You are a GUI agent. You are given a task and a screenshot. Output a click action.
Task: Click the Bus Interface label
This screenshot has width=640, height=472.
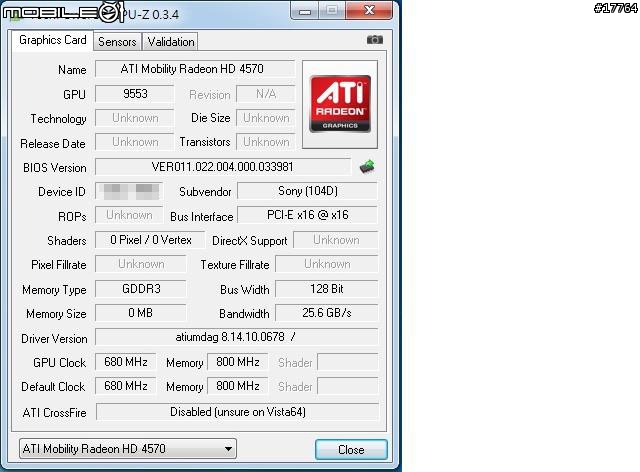tap(202, 217)
